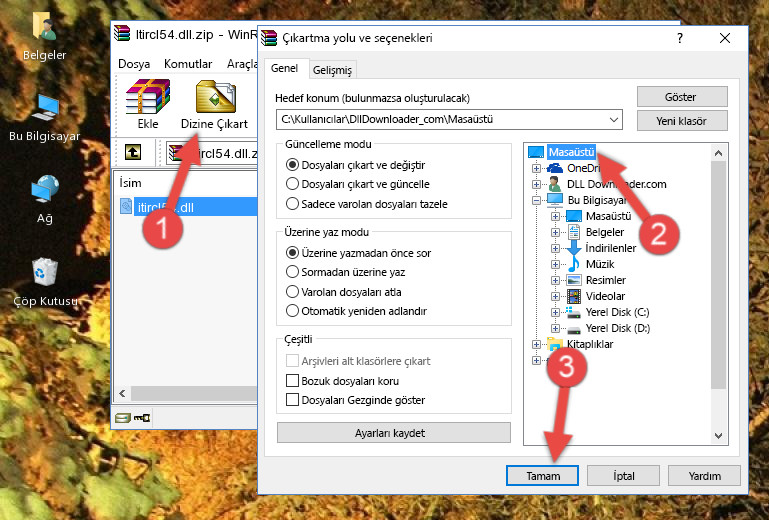
Task: Select Üzerine yazmadan önce sor option
Action: point(359,253)
